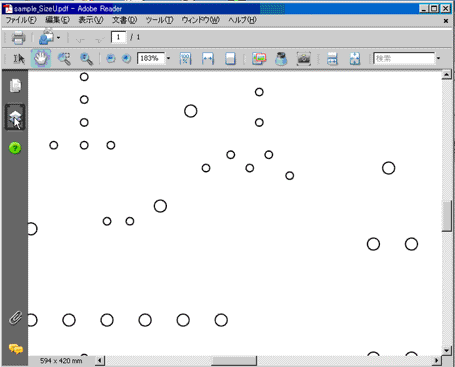Open the Attachments paperclip panel
Viewport: 455px width, 367px height.
coord(15,318)
